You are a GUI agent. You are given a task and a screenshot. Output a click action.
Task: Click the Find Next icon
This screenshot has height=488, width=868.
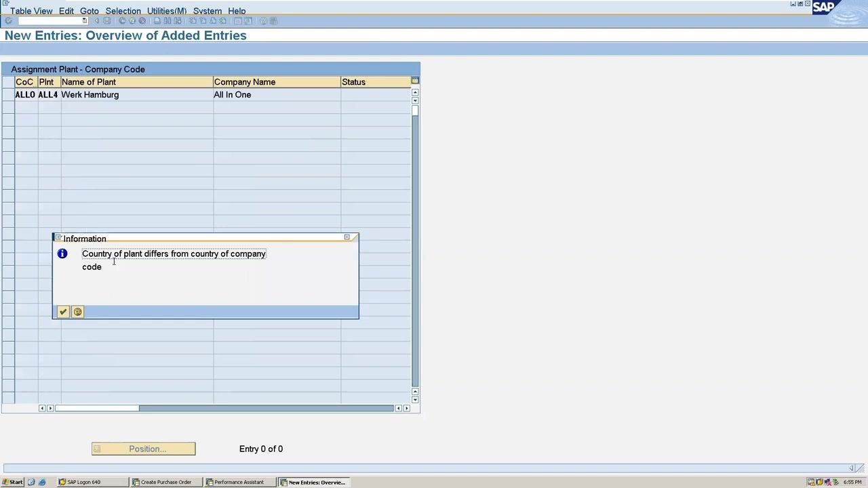point(177,21)
